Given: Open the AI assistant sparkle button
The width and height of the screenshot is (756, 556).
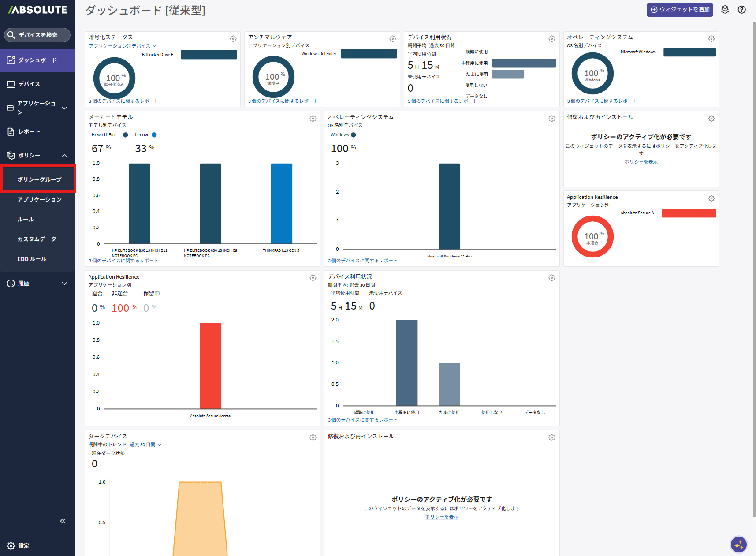Looking at the screenshot, I should (x=738, y=545).
